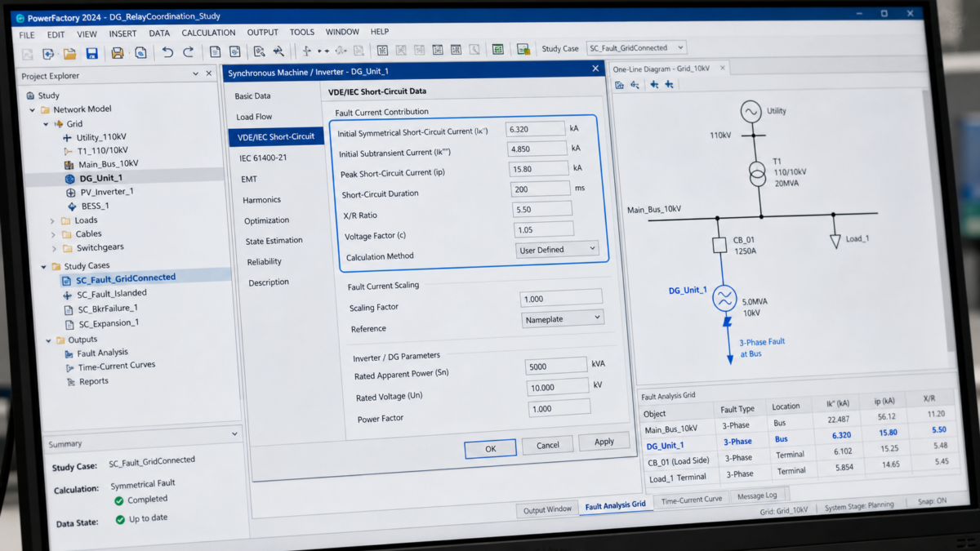This screenshot has width=980, height=551.
Task: Collapse the Network Model tree node
Action: (33, 109)
